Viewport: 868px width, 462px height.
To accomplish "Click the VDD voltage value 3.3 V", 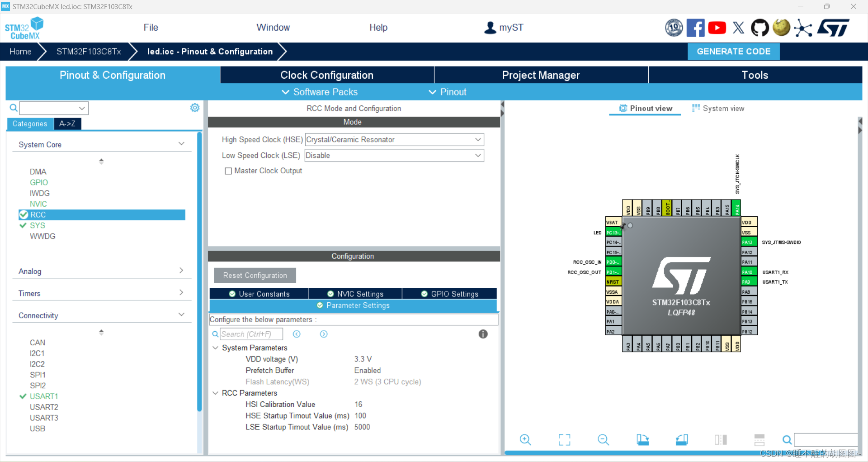I will 363,359.
